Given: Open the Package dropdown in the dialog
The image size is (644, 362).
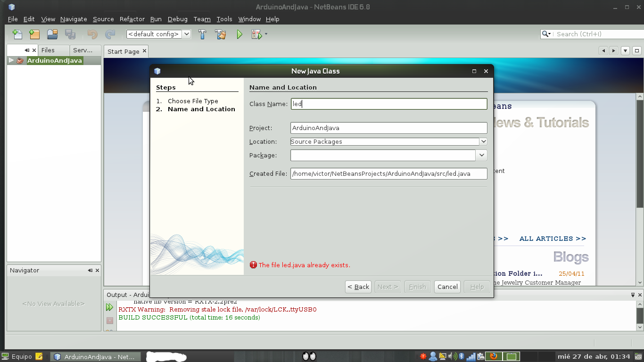Looking at the screenshot, I should (x=481, y=155).
